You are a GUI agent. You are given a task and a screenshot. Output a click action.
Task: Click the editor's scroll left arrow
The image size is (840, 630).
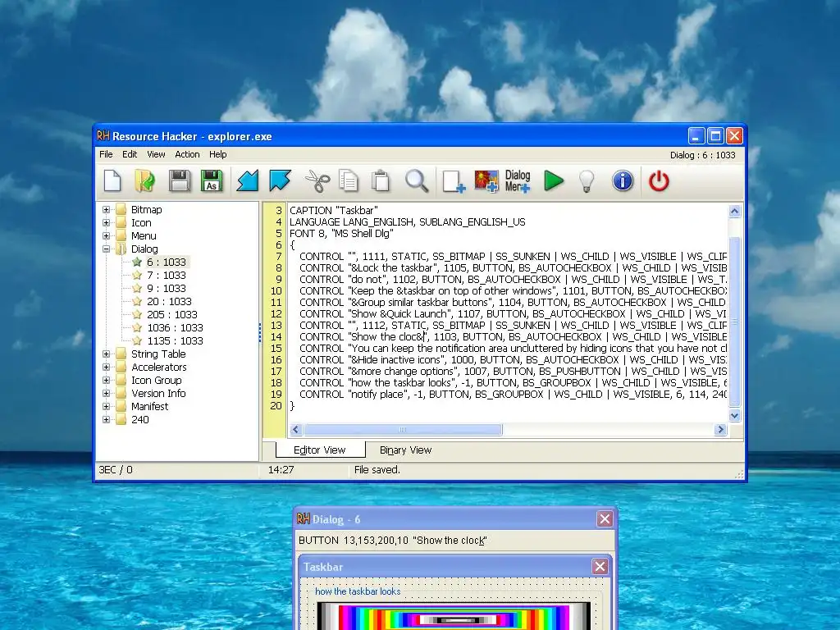[x=296, y=429]
